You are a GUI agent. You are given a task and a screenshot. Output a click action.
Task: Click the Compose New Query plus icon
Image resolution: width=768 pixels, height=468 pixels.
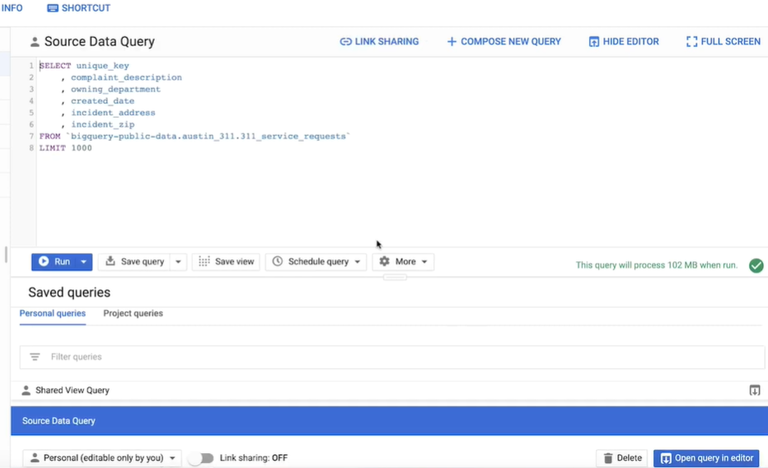tap(452, 42)
